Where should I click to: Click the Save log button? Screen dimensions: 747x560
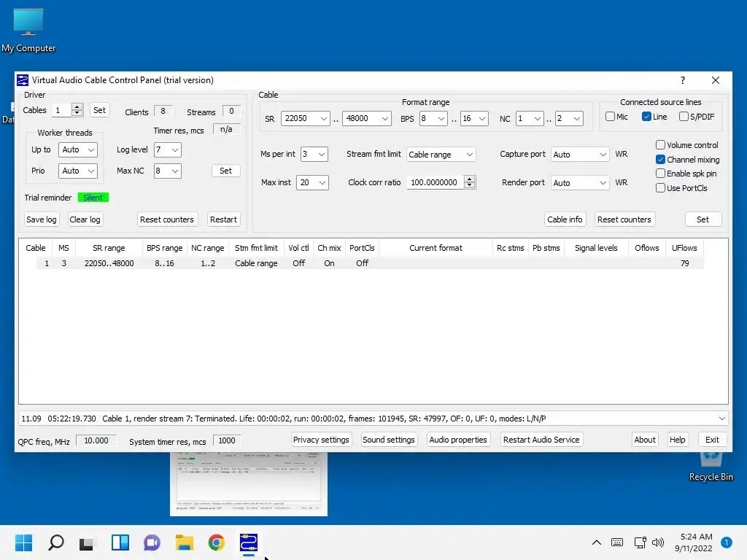(x=41, y=219)
